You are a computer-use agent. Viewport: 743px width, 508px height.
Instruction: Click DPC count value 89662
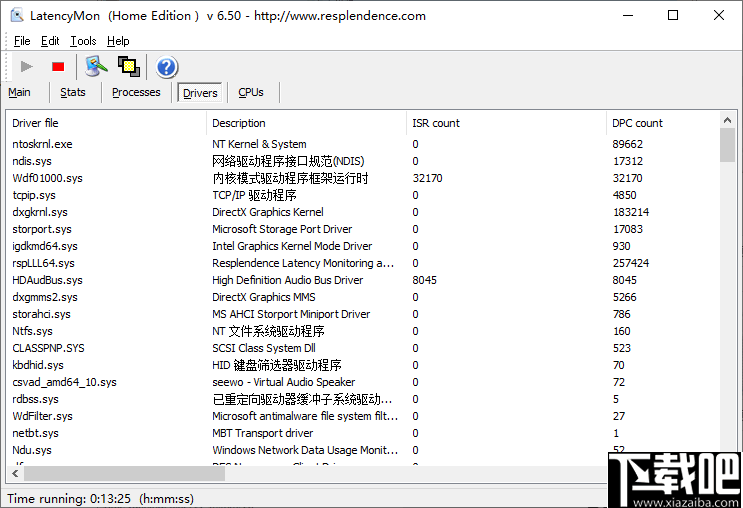[x=627, y=144]
